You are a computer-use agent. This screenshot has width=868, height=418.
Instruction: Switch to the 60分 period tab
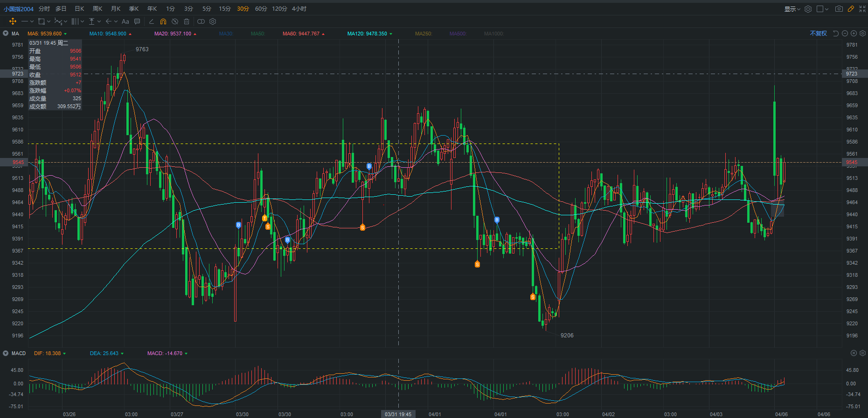pyautogui.click(x=261, y=9)
